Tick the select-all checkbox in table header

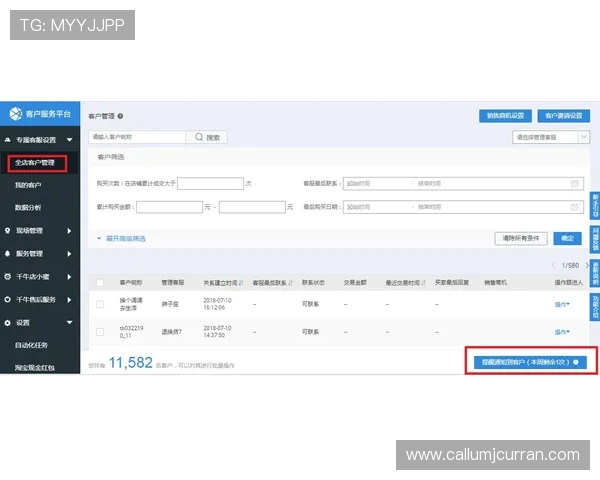pos(100,283)
